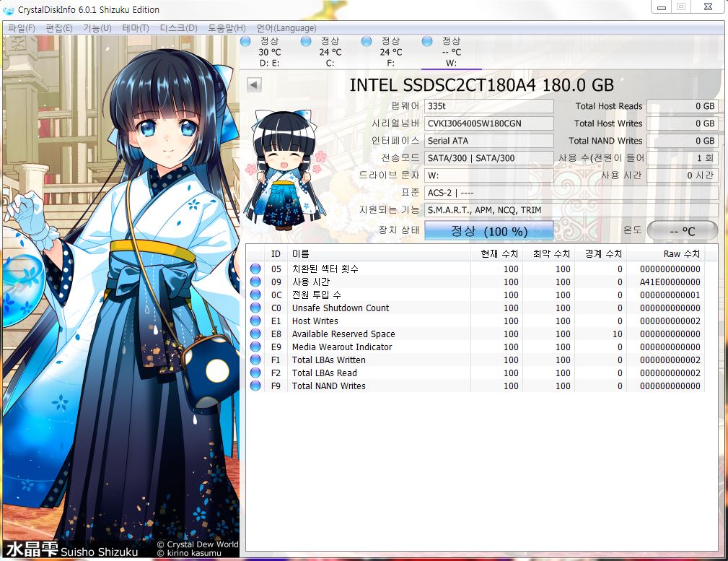Viewport: 728px width, 561px height.
Task: Click the status orb for drive F:
Action: [367, 41]
